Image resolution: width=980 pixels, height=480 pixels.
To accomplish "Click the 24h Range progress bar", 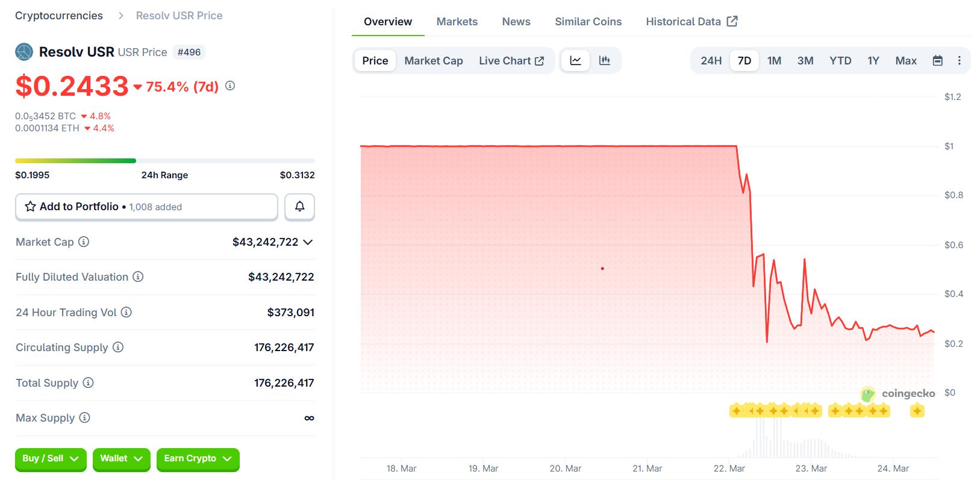I will (164, 161).
